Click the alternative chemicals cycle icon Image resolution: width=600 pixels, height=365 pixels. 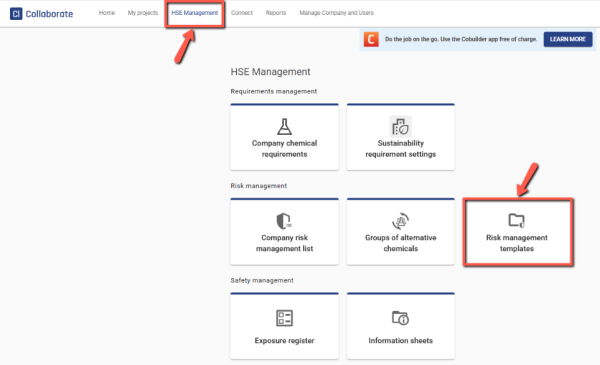coord(401,221)
